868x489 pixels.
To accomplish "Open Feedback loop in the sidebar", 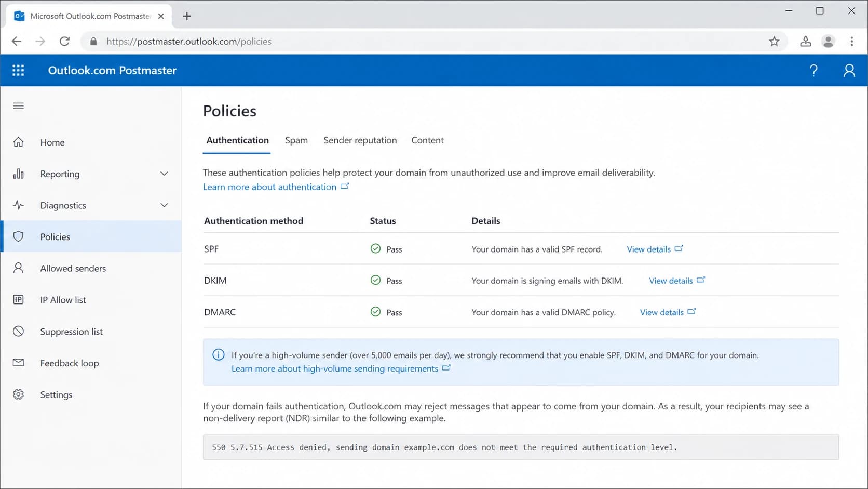I will click(x=92, y=363).
